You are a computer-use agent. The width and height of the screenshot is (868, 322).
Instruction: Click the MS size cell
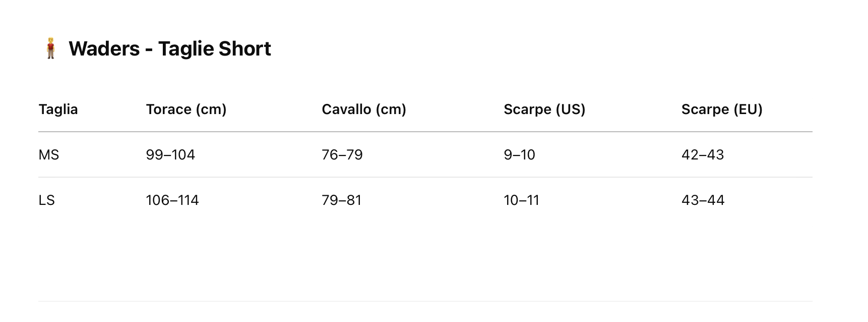click(49, 155)
